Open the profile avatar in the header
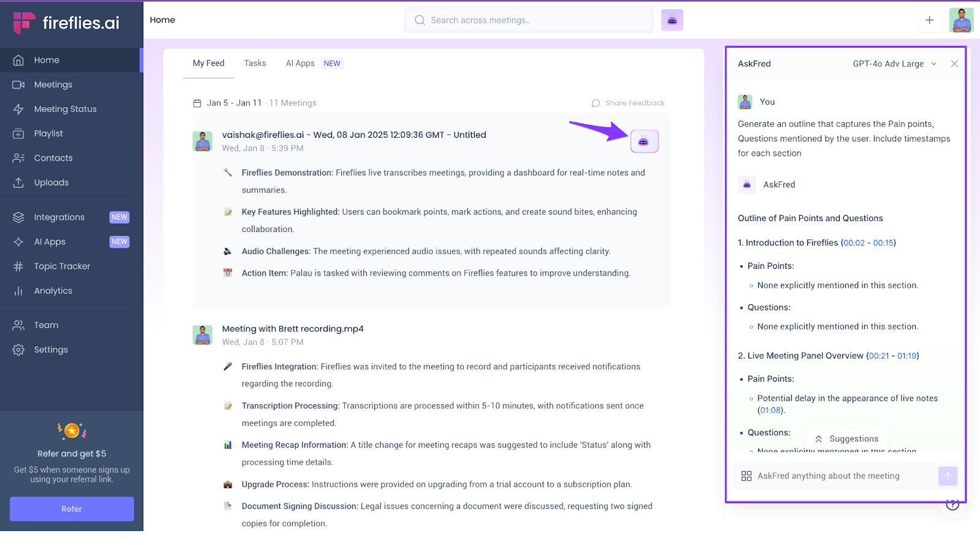This screenshot has height=545, width=980. tap(961, 20)
